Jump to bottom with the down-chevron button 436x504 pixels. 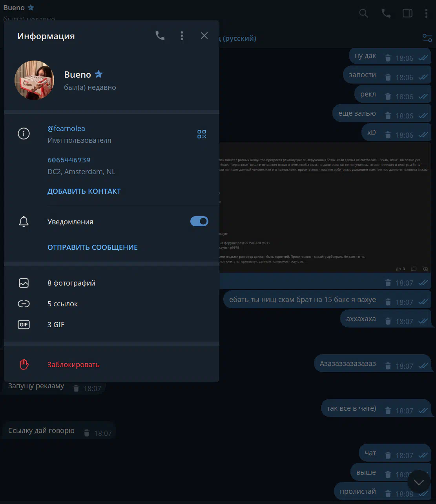[x=419, y=482]
